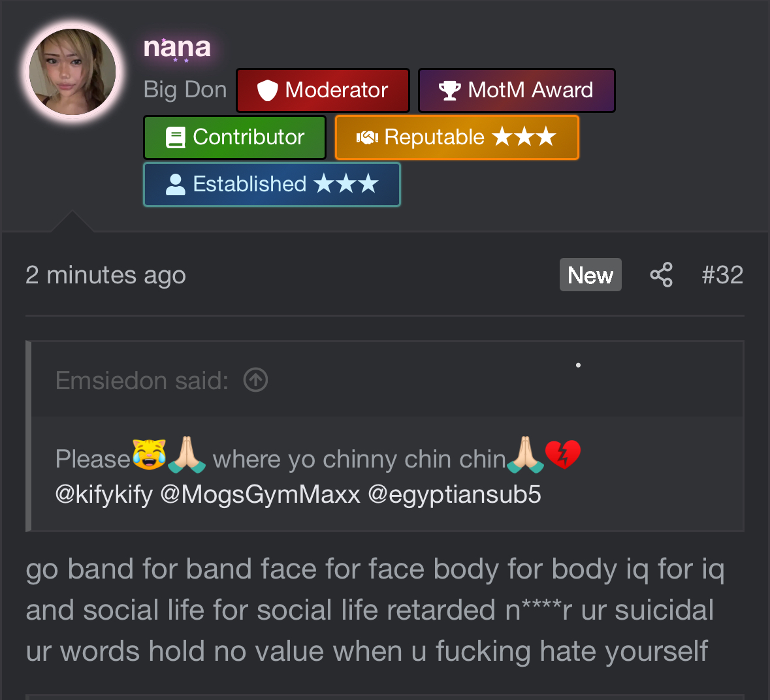
Task: Click the stars on the Reputable badge
Action: point(524,137)
